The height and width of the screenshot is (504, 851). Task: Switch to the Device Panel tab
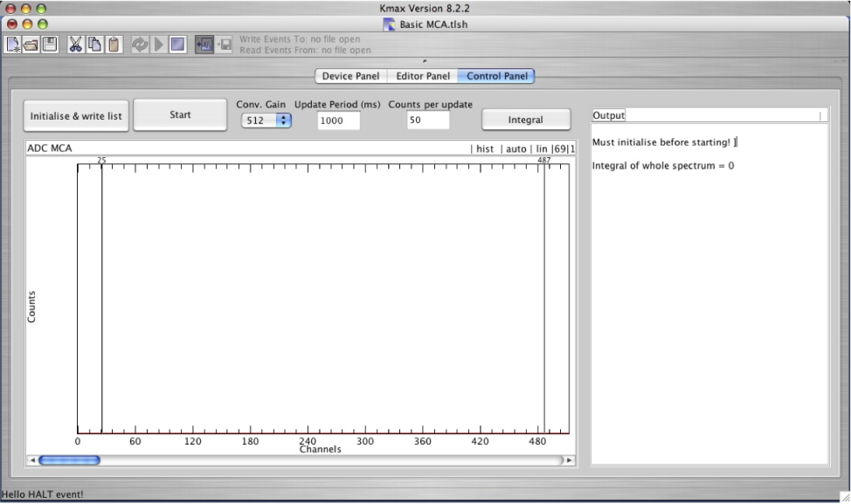350,76
